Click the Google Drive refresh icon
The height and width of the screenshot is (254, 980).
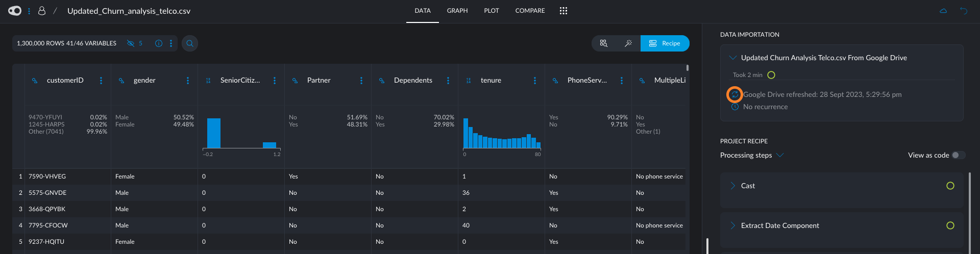point(734,95)
